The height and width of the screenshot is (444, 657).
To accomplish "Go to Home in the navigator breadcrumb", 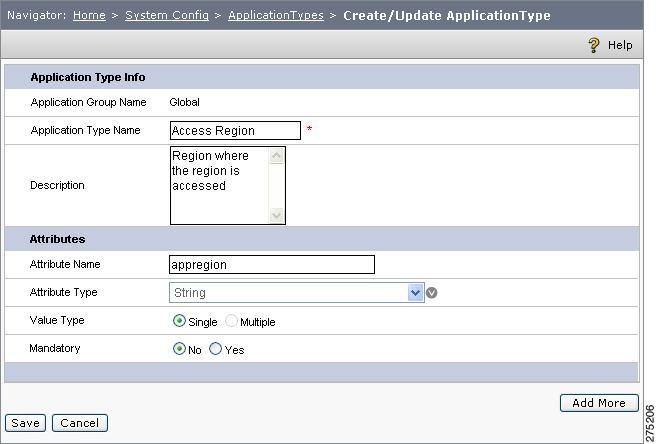I will 89,15.
